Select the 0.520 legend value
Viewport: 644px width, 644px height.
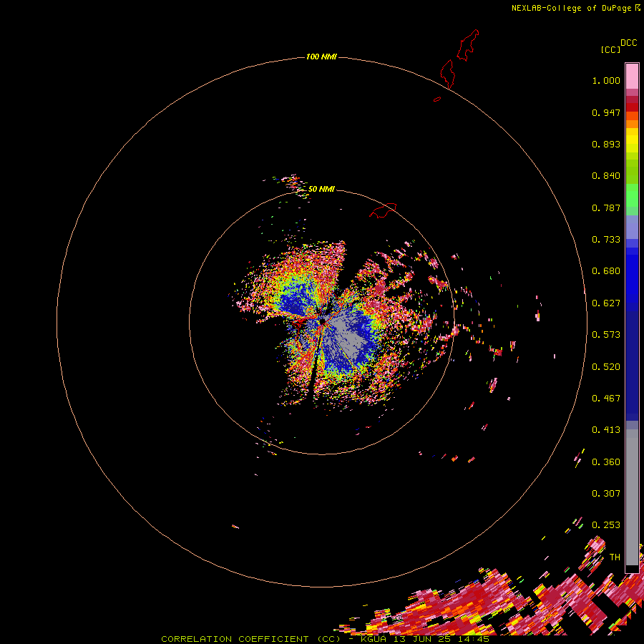point(606,367)
